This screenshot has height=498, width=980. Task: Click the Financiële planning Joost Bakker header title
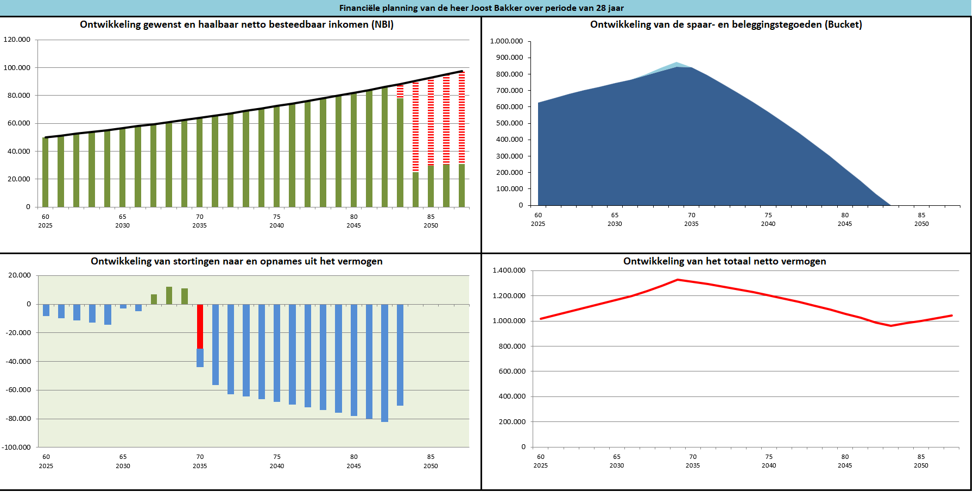tap(481, 8)
